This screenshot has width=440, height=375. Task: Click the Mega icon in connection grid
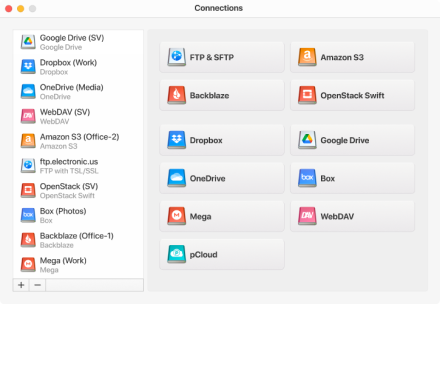(176, 216)
